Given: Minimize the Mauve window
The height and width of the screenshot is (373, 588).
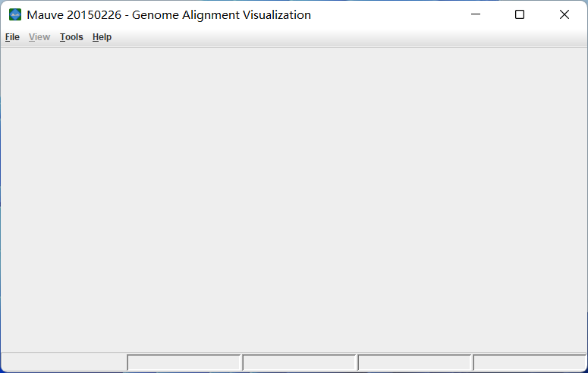Looking at the screenshot, I should [476, 14].
